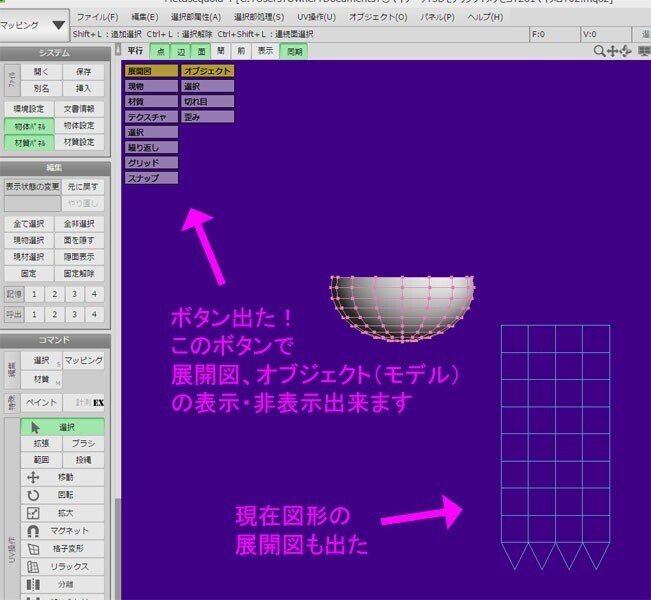Collapse the システム panel header
This screenshot has width=651, height=600.
point(55,53)
